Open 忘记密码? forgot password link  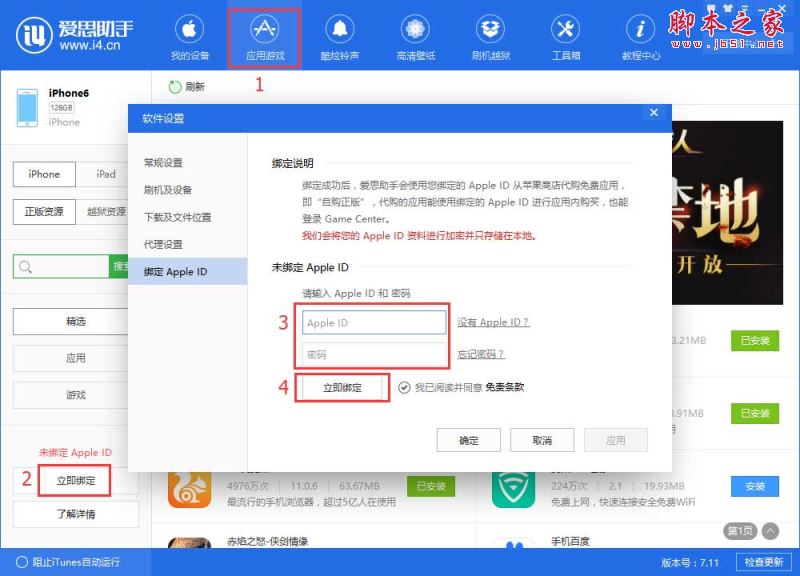pyautogui.click(x=480, y=354)
